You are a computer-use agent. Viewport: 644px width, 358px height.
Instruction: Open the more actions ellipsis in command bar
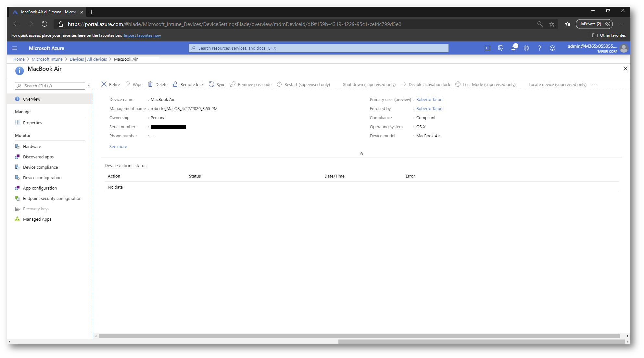(x=594, y=84)
